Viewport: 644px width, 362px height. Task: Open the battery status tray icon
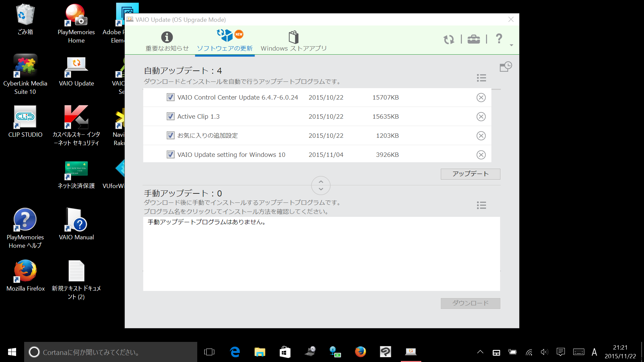coord(513,352)
